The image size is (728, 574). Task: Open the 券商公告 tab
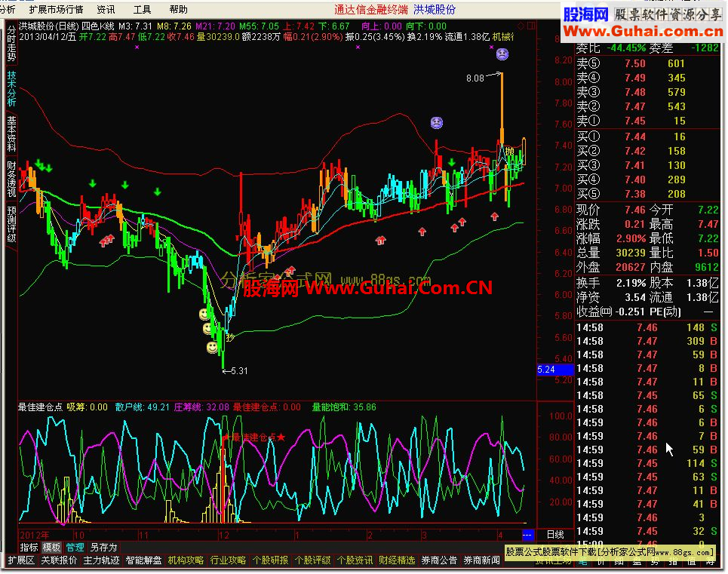click(439, 560)
